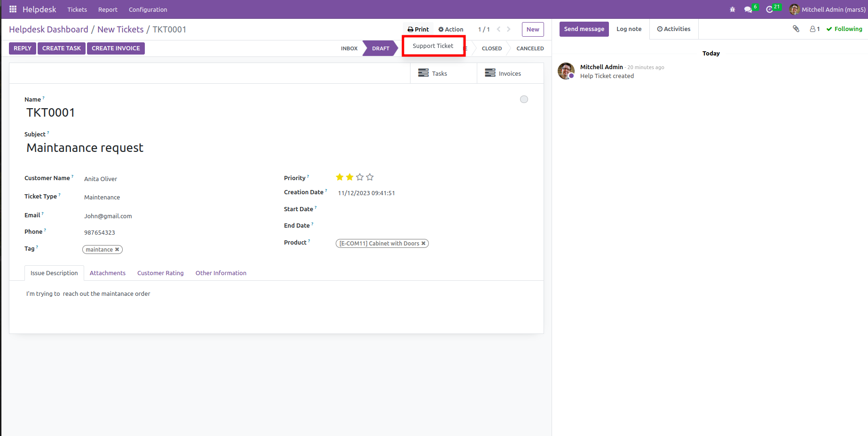Set priority to one star
This screenshot has height=436, width=868.
click(339, 177)
